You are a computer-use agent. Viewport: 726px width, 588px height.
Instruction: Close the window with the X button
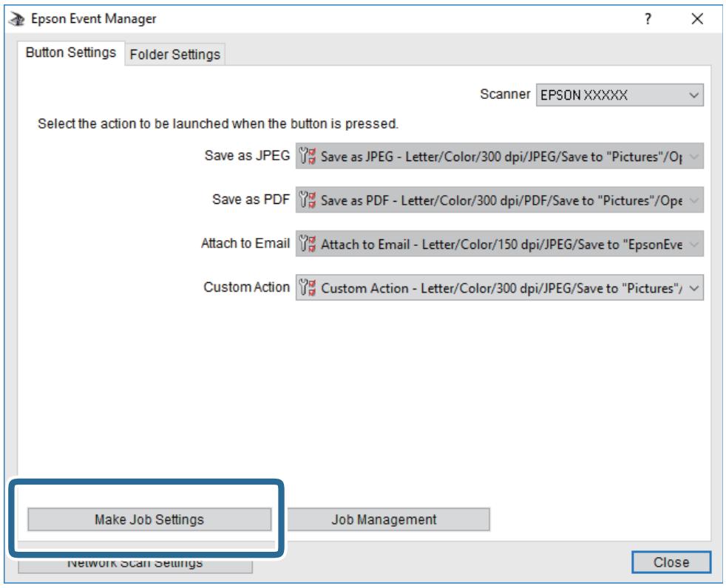[697, 19]
